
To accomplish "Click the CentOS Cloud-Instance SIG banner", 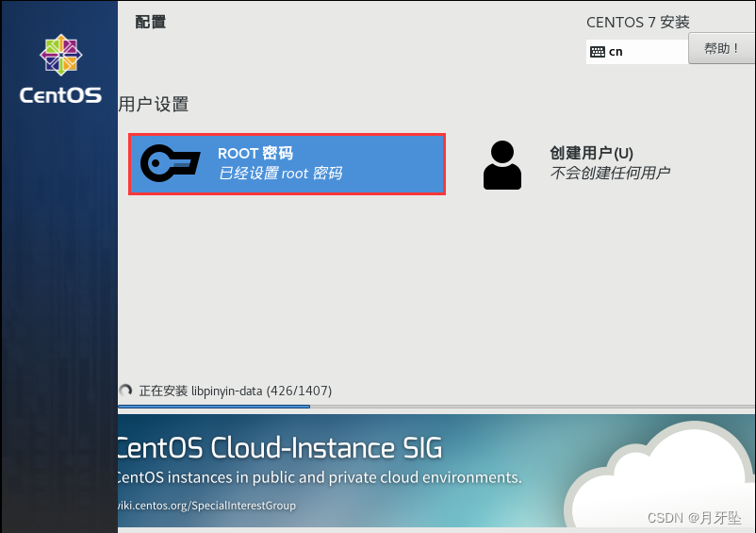I will [436, 471].
